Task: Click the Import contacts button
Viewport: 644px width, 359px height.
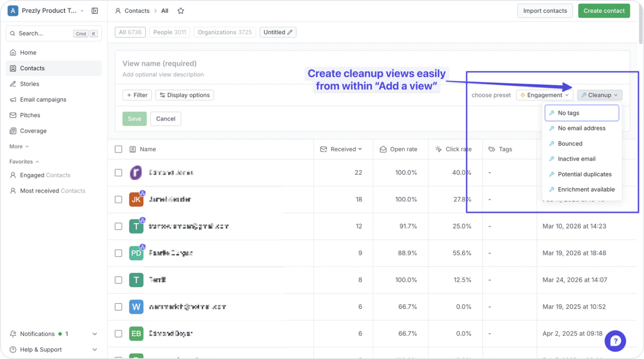Action: (x=545, y=11)
